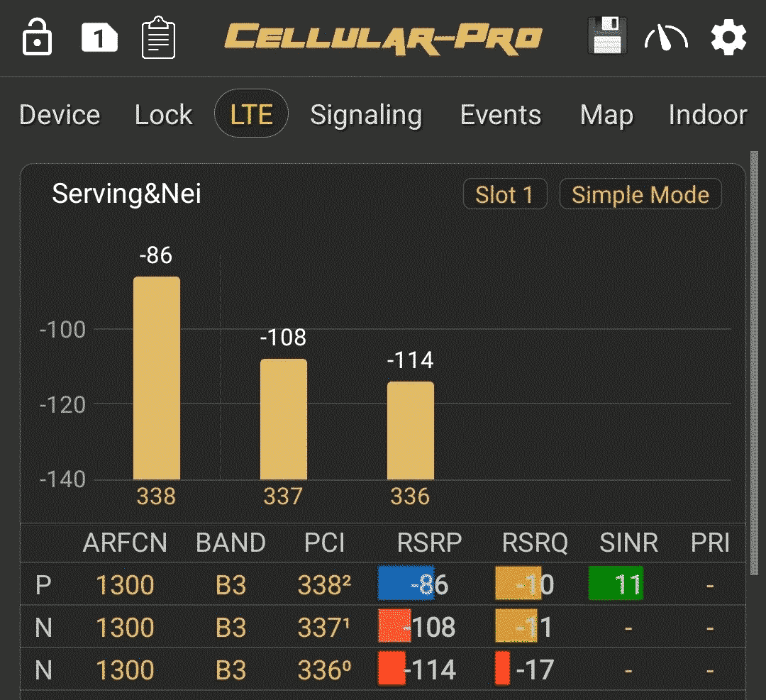Image resolution: width=766 pixels, height=700 pixels.
Task: Tap the floppy disk save icon
Action: pyautogui.click(x=607, y=35)
